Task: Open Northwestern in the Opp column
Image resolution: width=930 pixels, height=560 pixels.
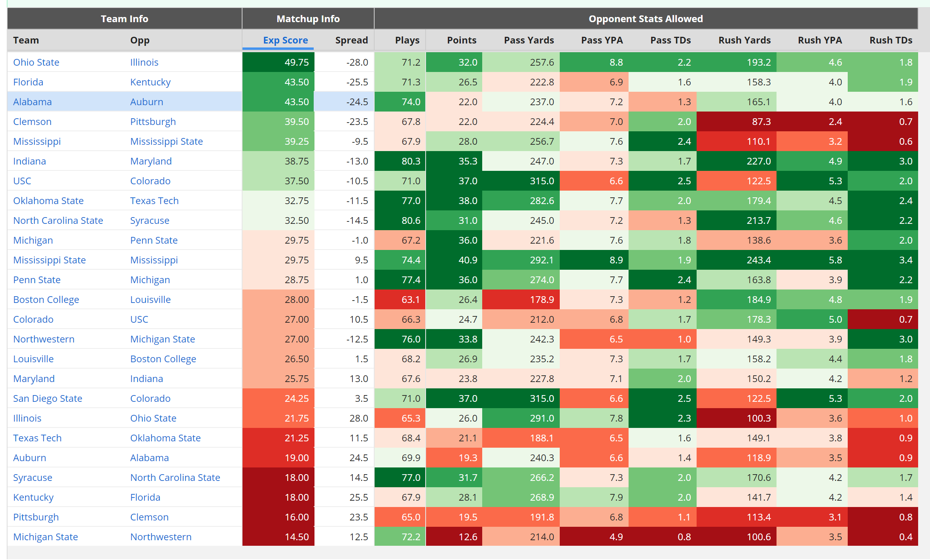Action: (x=161, y=537)
